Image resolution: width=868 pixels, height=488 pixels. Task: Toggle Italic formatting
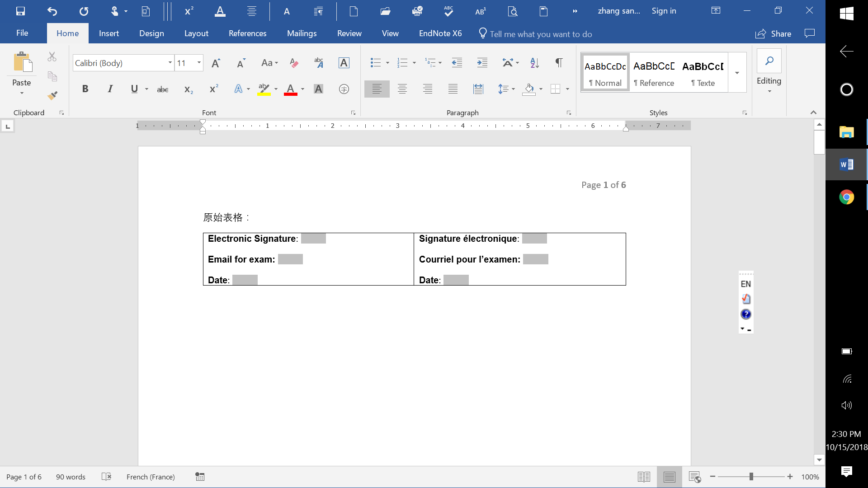point(110,89)
